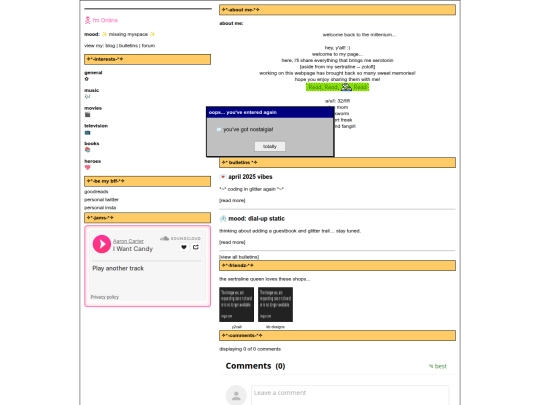Click the I'm Online skull icon
The height and width of the screenshot is (405, 540).
coord(87,20)
